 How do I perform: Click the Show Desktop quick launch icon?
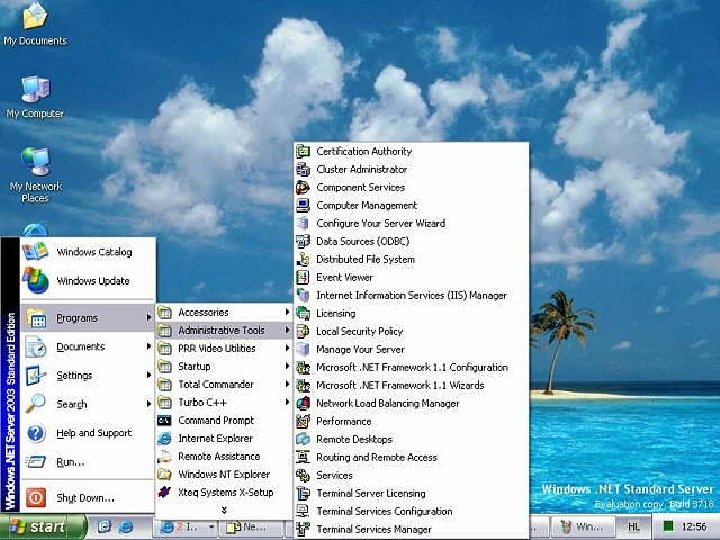tap(104, 527)
